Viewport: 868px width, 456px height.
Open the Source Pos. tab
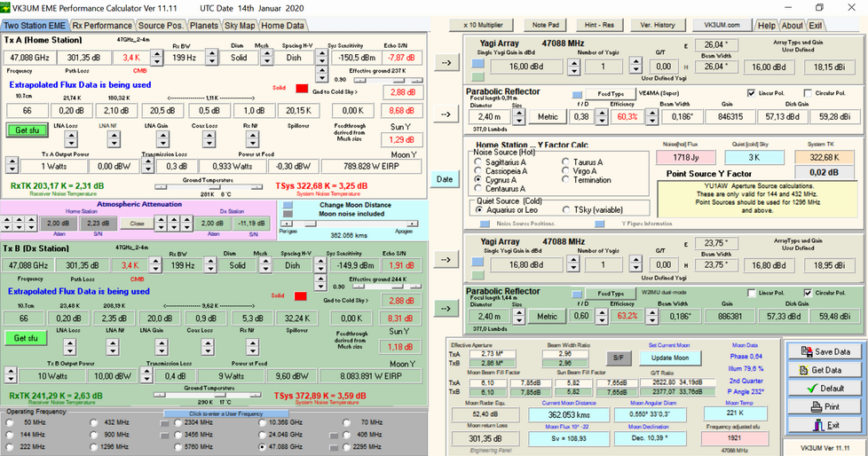160,26
